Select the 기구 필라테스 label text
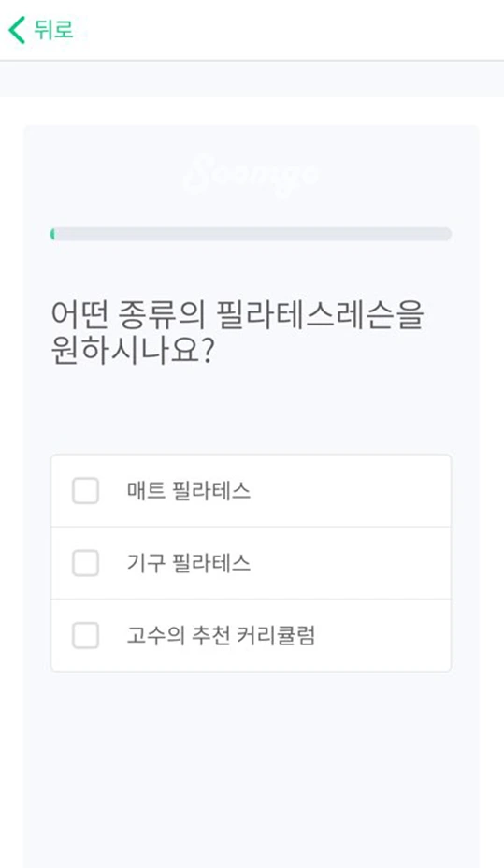 (189, 563)
